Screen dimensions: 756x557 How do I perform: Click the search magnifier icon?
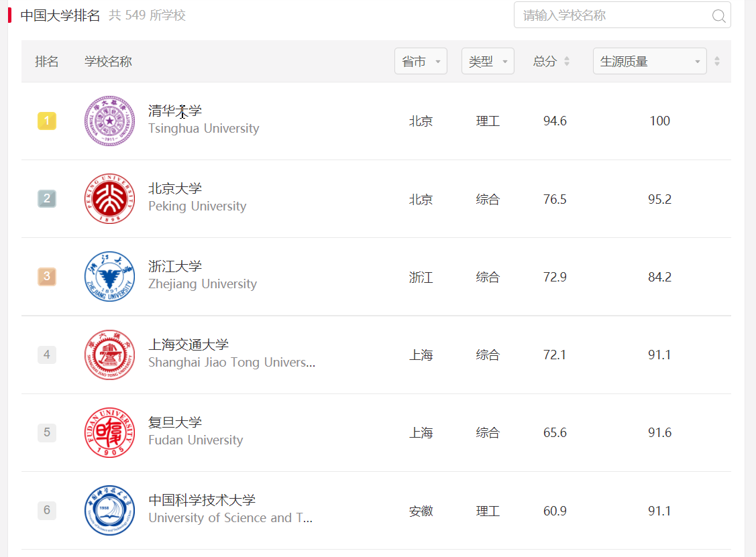coord(718,15)
